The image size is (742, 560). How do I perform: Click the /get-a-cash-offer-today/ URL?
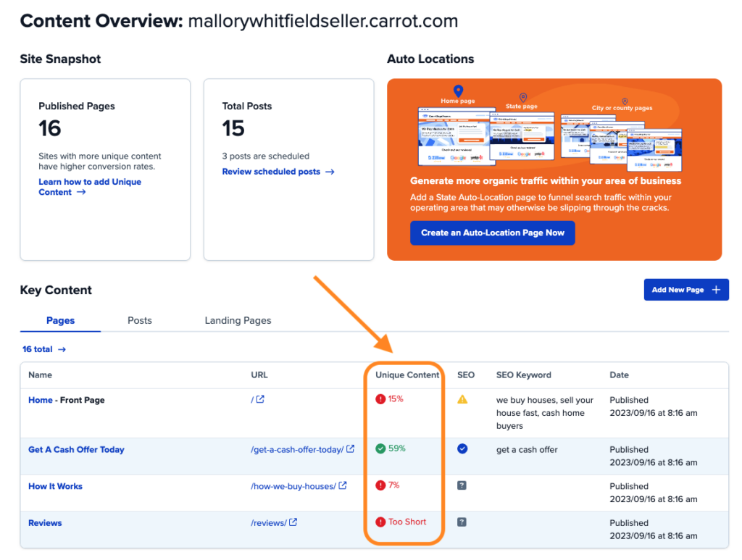297,450
